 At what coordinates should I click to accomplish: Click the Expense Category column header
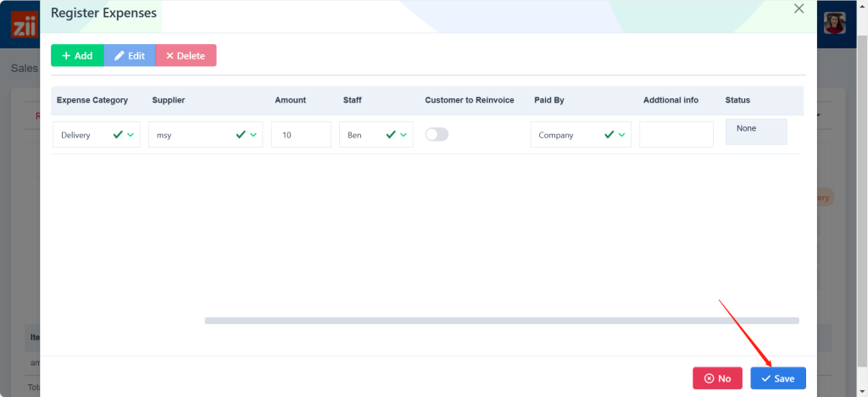point(92,100)
